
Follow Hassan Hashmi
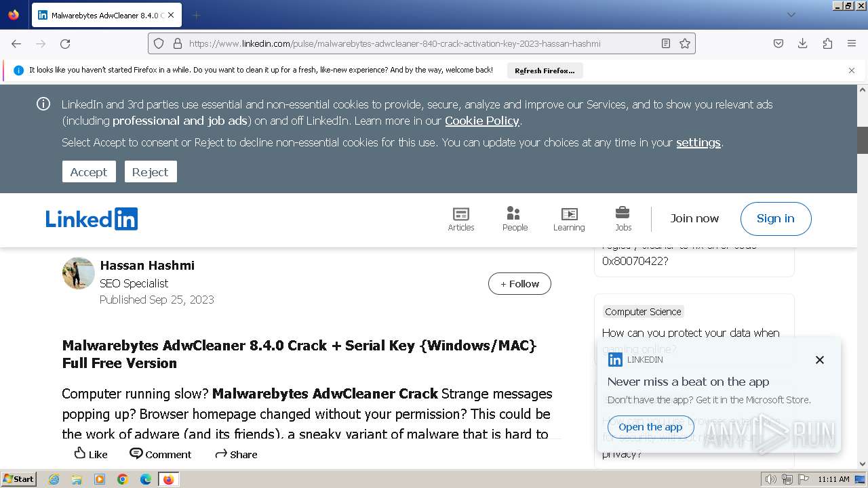[x=519, y=284]
